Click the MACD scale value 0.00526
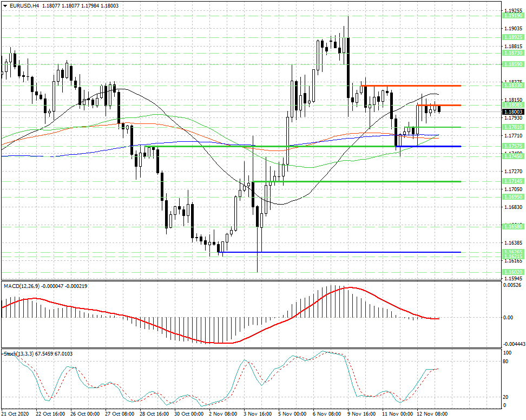 (x=511, y=285)
